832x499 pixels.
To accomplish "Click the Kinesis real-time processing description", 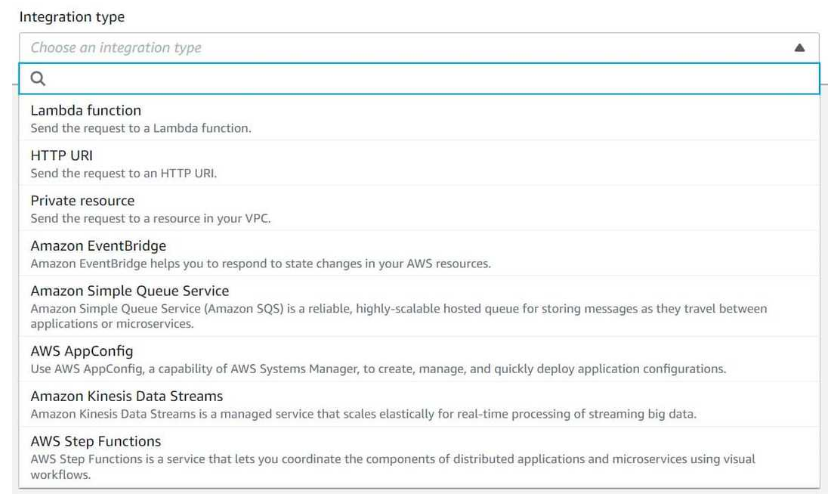I will [x=363, y=414].
